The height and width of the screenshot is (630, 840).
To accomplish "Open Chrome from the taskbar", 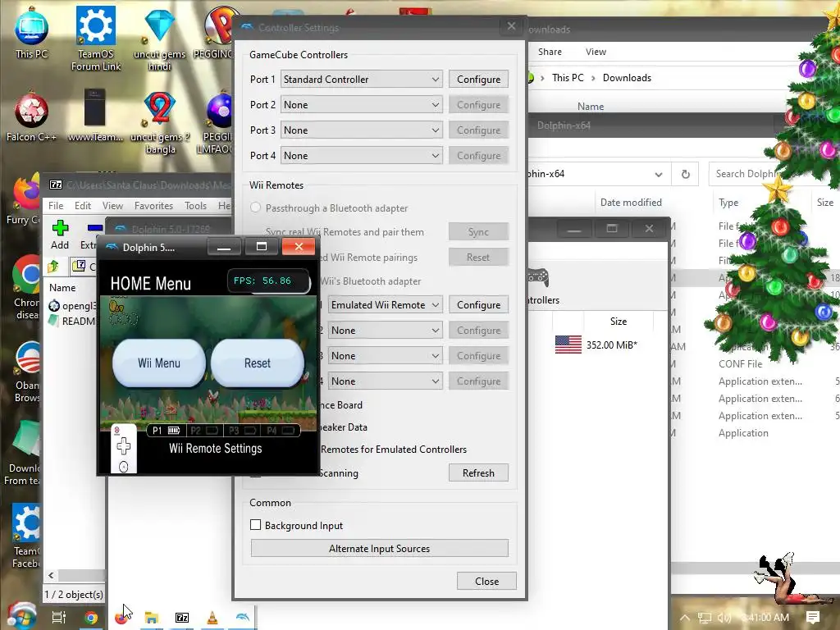I will pyautogui.click(x=91, y=618).
